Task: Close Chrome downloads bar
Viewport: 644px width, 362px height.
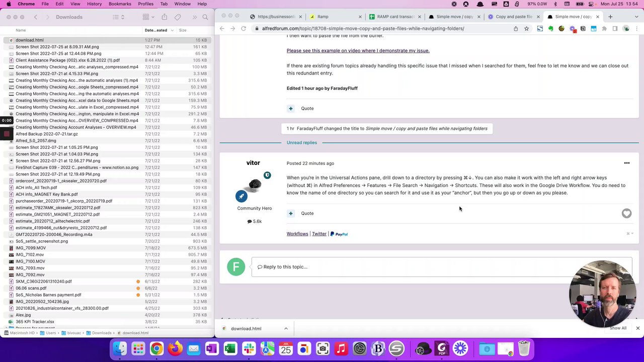Action: tap(637, 328)
